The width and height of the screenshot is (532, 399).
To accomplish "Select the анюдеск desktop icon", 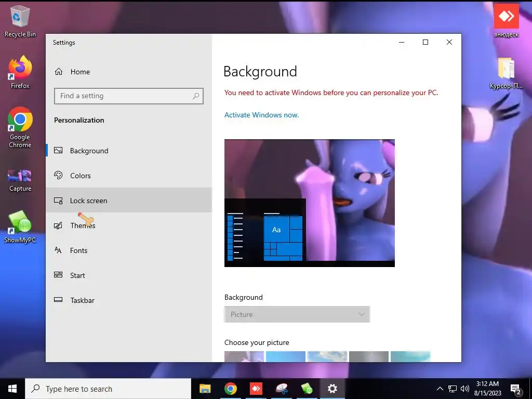I will (506, 21).
